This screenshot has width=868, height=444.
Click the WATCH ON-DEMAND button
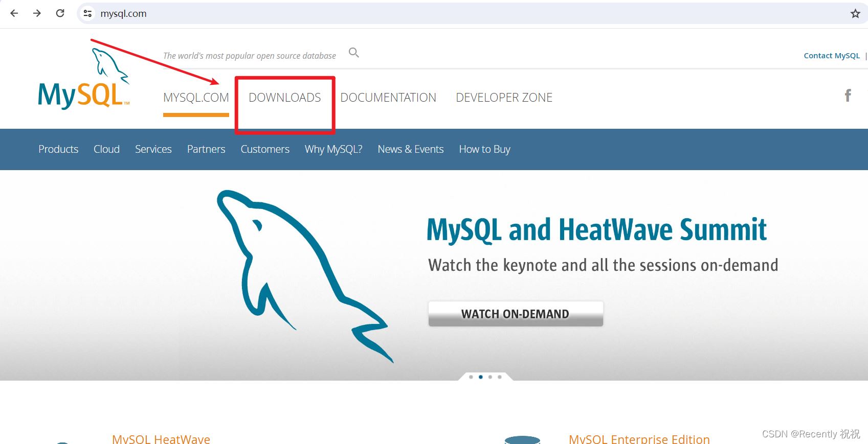click(x=516, y=314)
